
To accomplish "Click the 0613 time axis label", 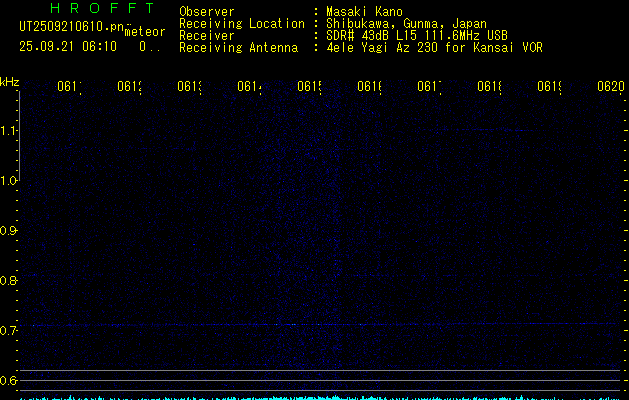I will (189, 86).
